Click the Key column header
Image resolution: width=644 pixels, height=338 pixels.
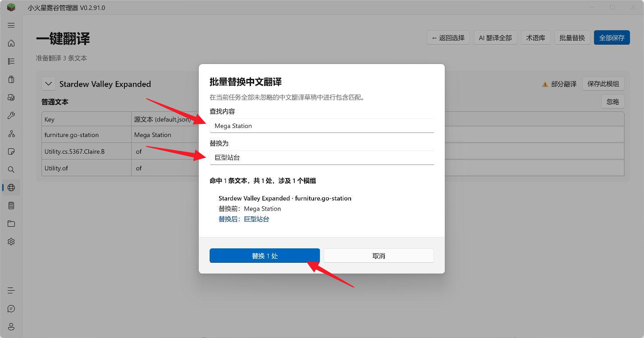87,119
